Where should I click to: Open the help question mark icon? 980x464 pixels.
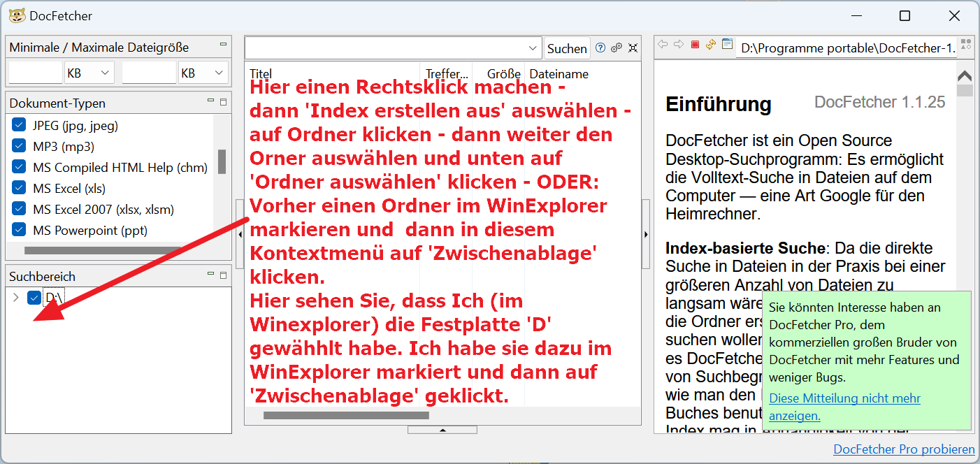tap(600, 48)
